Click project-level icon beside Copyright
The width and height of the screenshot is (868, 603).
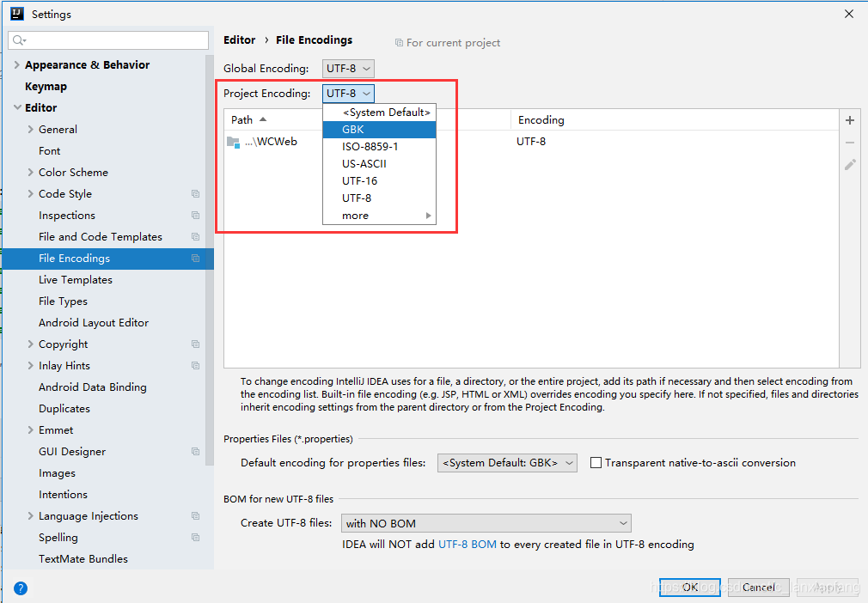pos(195,344)
